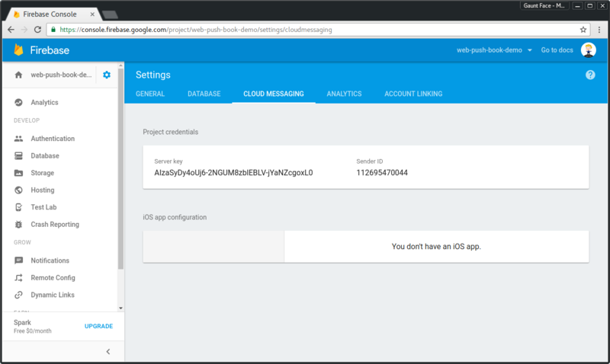This screenshot has width=610, height=364.
Task: Click the Authentication people icon
Action: pos(18,139)
